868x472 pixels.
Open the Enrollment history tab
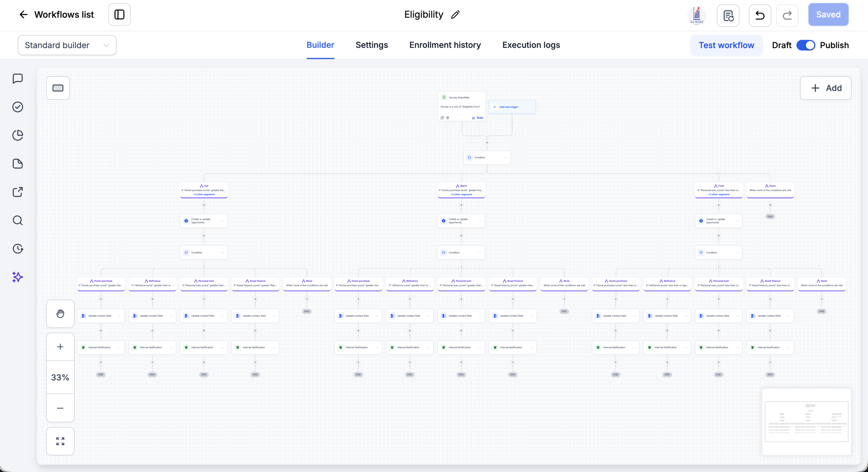[445, 45]
